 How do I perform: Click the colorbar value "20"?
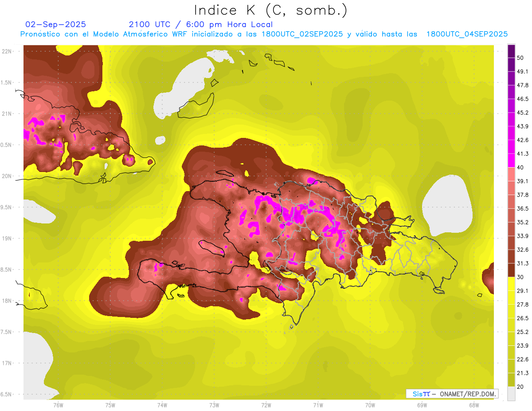[x=521, y=387]
